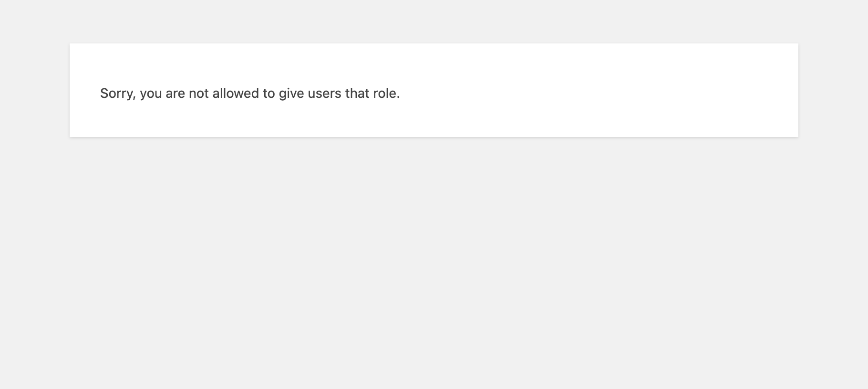Click the word "allowed" in the message
Image resolution: width=868 pixels, height=389 pixels.
[236, 94]
